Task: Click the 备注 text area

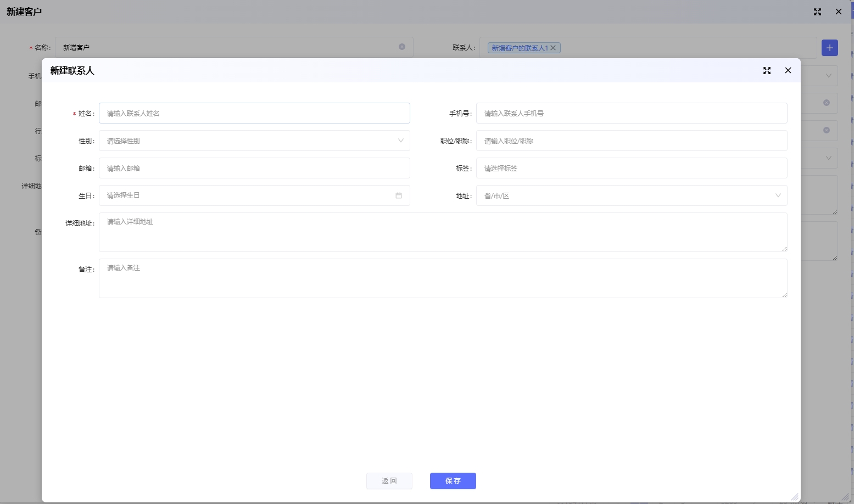Action: (x=442, y=278)
